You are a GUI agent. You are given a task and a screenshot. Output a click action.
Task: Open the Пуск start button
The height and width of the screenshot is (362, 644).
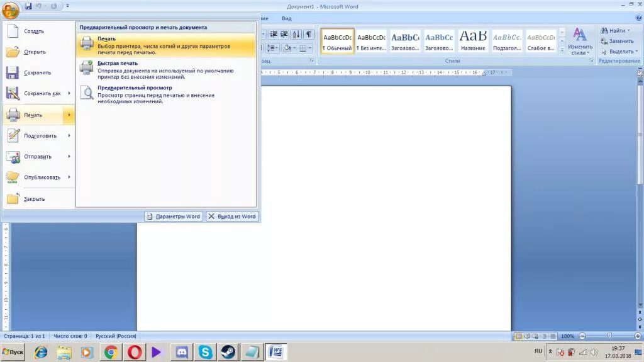click(13, 352)
